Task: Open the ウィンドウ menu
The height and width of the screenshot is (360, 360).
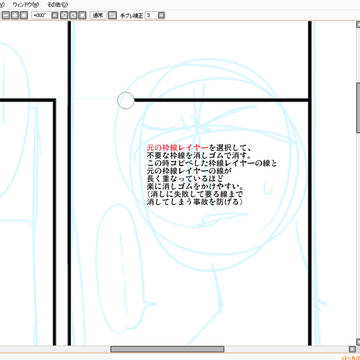Action: [25, 5]
